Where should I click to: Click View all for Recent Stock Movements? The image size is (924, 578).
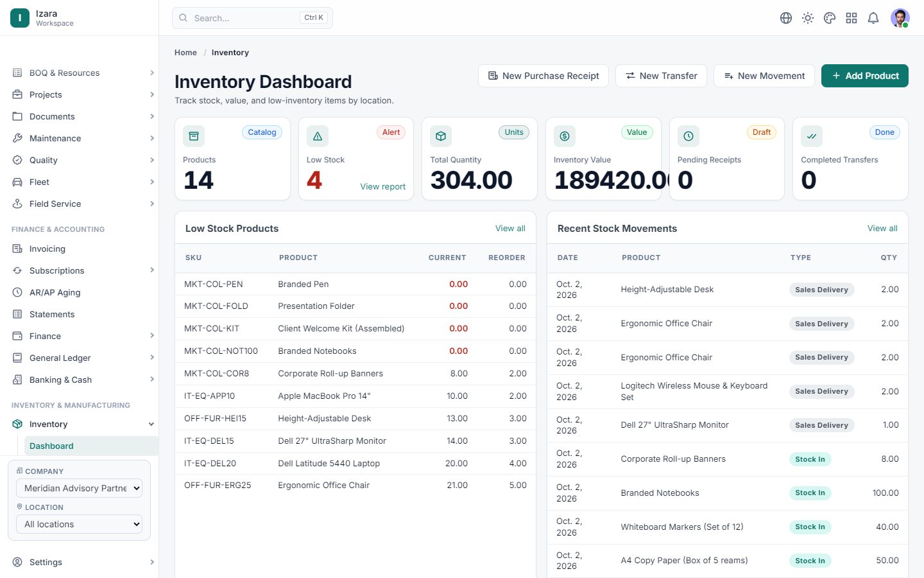point(882,228)
